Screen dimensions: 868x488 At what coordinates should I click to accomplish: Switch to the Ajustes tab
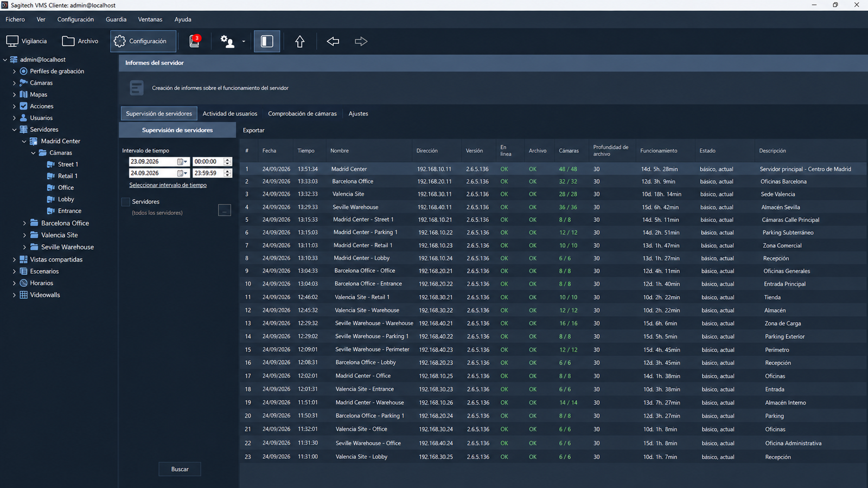(x=358, y=113)
